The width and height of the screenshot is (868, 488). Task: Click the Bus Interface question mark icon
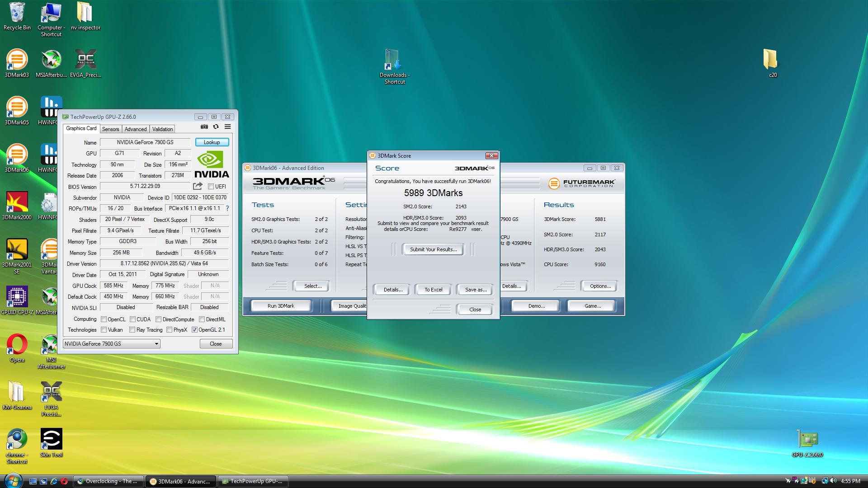227,208
